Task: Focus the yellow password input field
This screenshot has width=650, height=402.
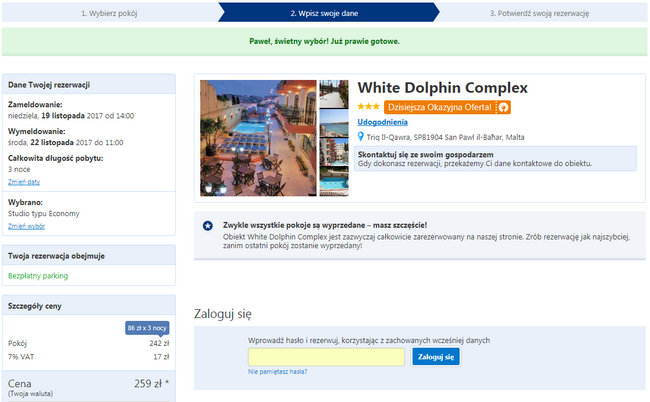Action: [x=326, y=357]
